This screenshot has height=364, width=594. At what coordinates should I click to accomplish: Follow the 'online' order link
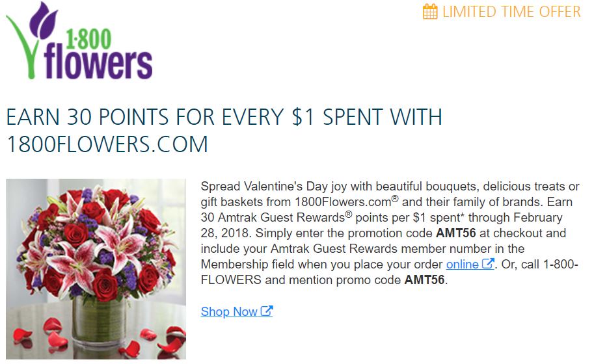[462, 264]
